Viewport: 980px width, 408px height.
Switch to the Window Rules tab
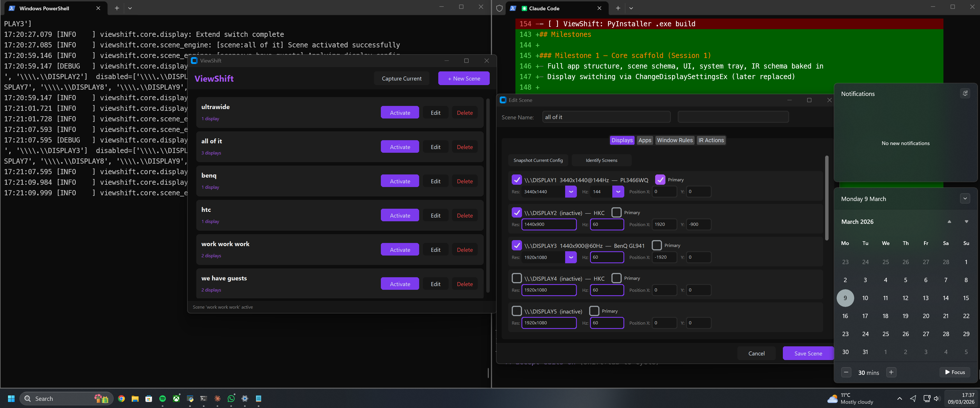coord(675,140)
